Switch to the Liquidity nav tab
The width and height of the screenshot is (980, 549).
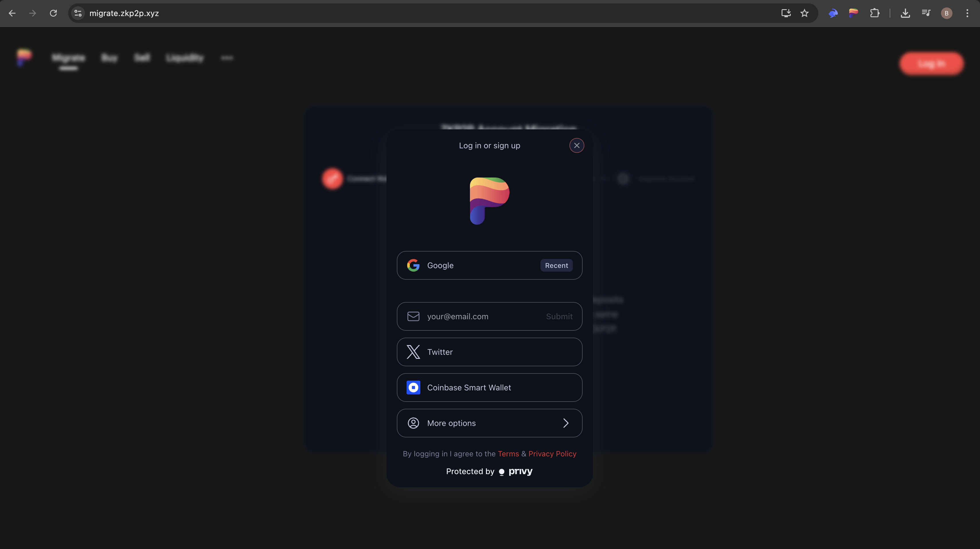[185, 58]
